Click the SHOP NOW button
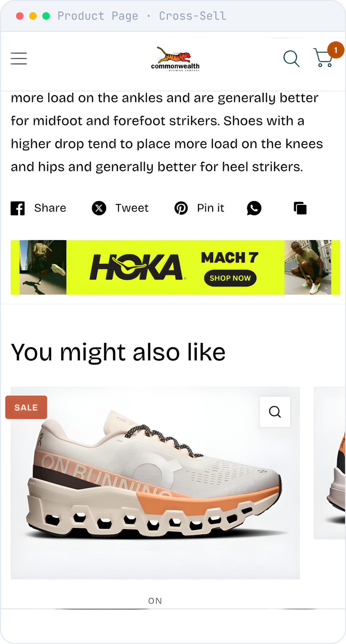Viewport: 346px width, 644px height. 230,278
